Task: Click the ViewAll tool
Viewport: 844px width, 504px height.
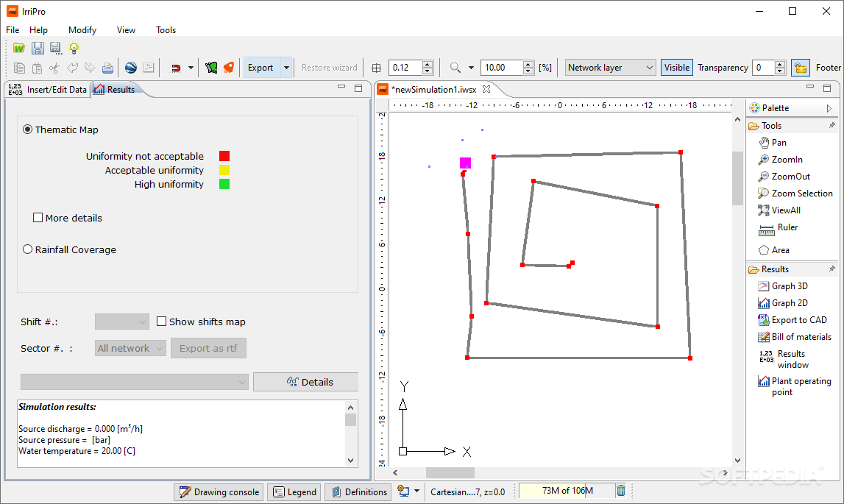Action: (779, 210)
